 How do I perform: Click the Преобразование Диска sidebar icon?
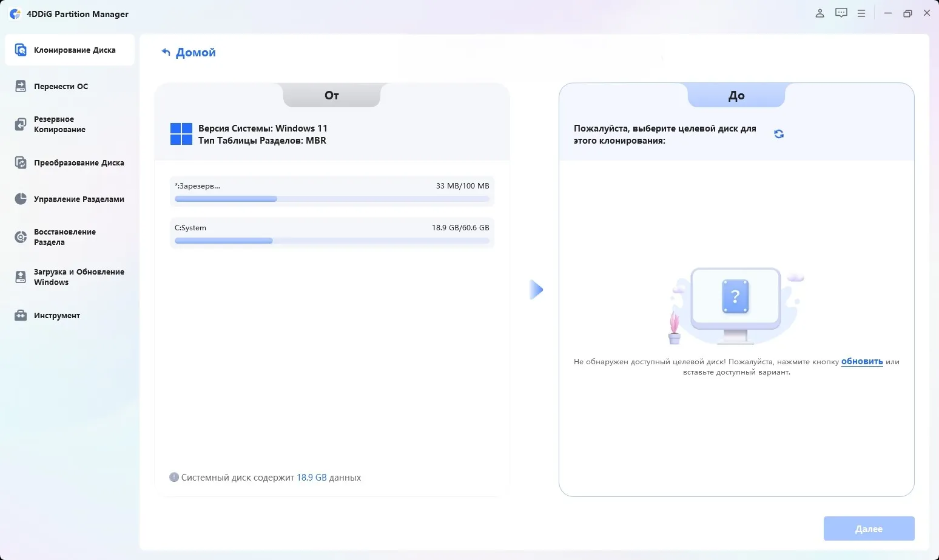(21, 162)
